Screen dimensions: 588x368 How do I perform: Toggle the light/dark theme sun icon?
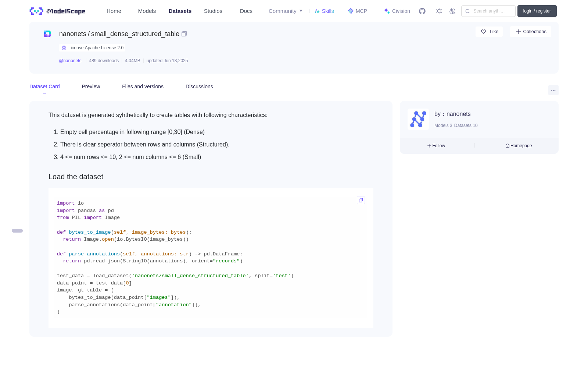coord(439,11)
